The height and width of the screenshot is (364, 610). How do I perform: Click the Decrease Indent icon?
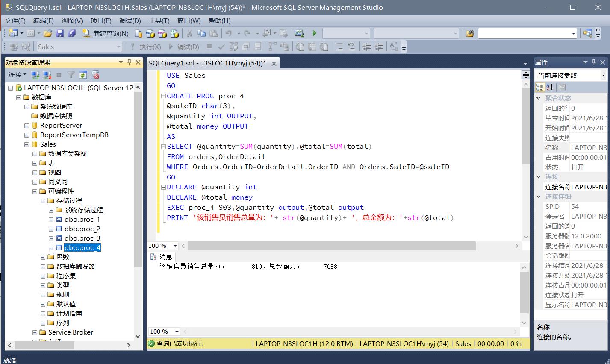tap(367, 47)
